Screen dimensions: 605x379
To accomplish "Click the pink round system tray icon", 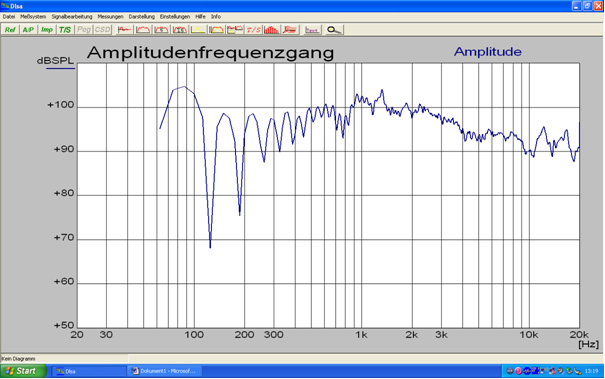I will click(x=519, y=371).
